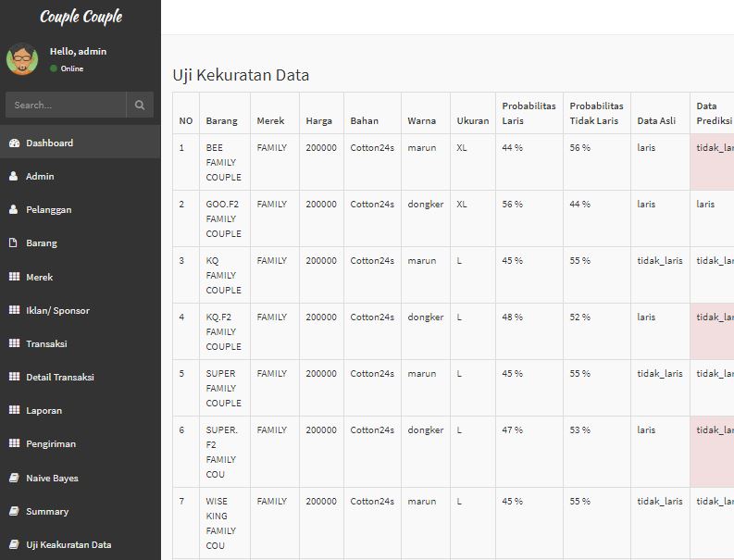Screen dimensions: 734x560
Task: Focus the sidebar Search field
Action: coord(66,105)
